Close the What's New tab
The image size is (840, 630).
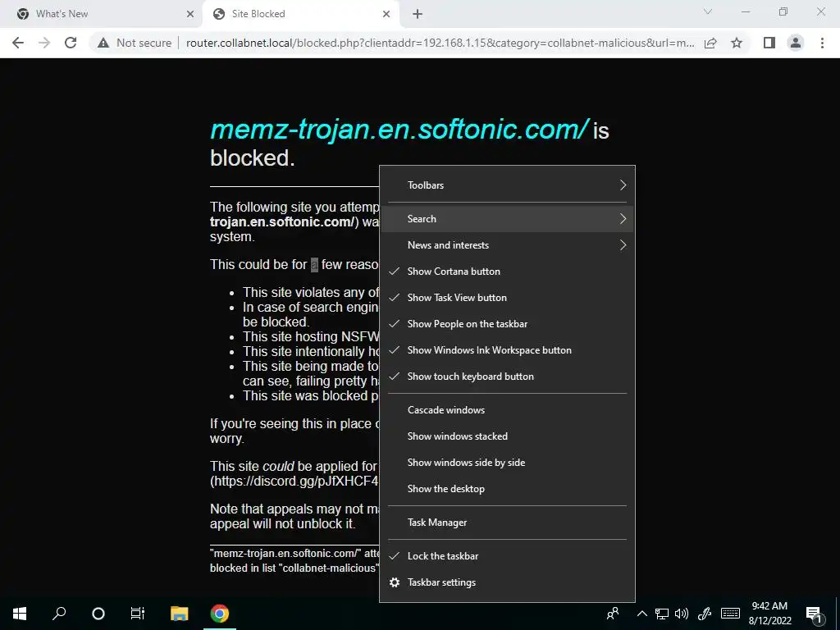pyautogui.click(x=190, y=14)
